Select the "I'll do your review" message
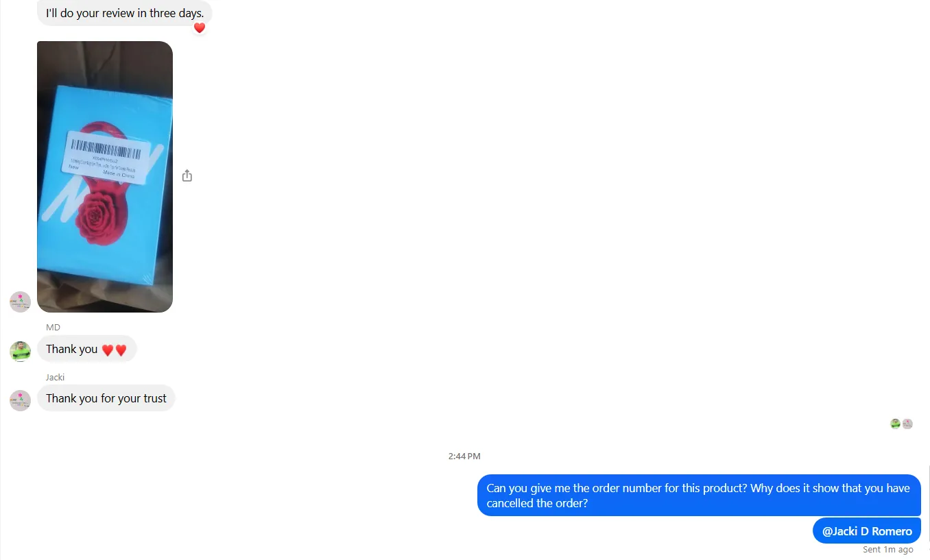Image resolution: width=930 pixels, height=560 pixels. coord(124,13)
